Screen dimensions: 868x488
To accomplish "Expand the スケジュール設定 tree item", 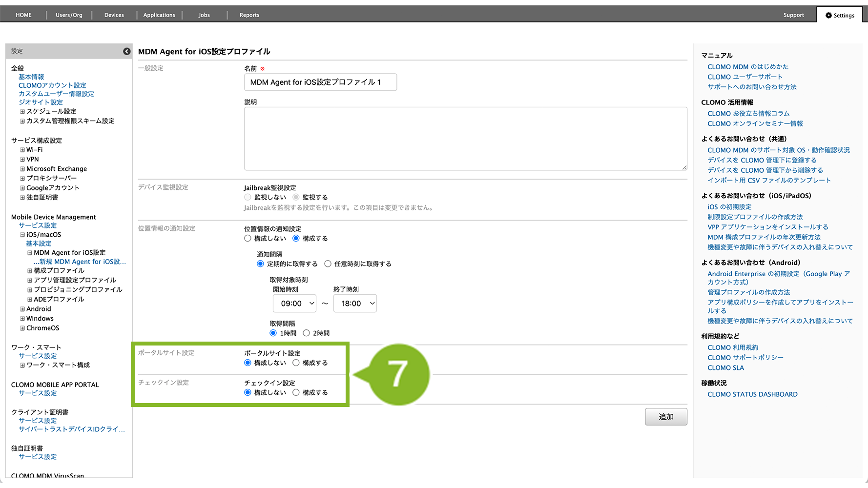I will (x=22, y=112).
